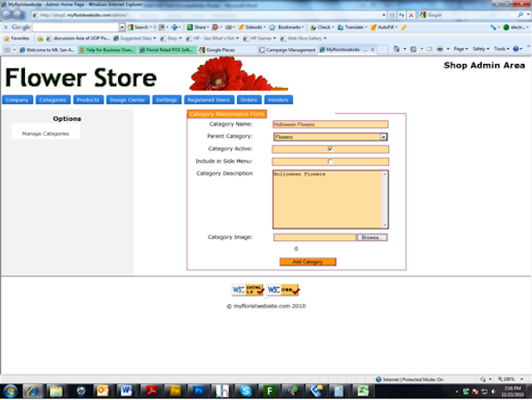Image resolution: width=532 pixels, height=400 pixels.
Task: Click the Help question mark icon
Action: tap(516, 49)
